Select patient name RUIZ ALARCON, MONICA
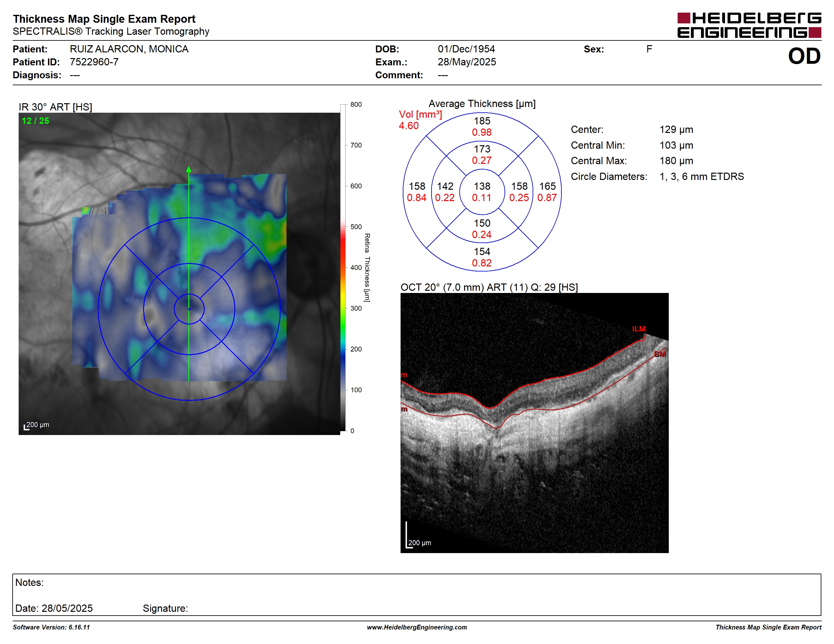The width and height of the screenshot is (834, 644). (x=129, y=49)
